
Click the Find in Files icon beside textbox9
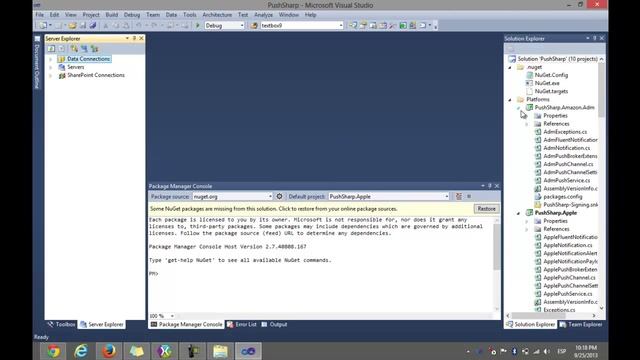click(254, 25)
